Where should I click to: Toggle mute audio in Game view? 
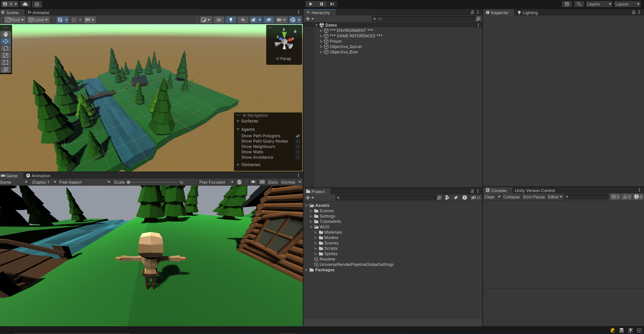tap(253, 182)
